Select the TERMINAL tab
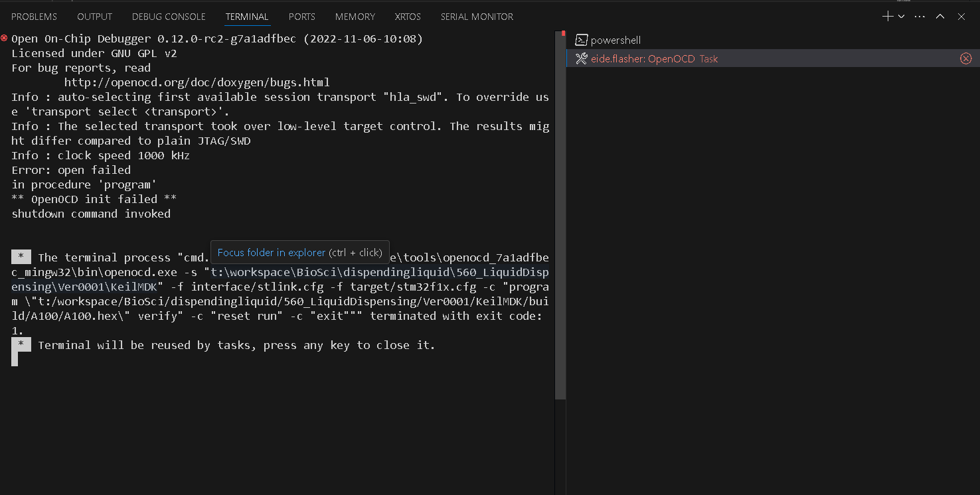The width and height of the screenshot is (980, 495). [247, 17]
